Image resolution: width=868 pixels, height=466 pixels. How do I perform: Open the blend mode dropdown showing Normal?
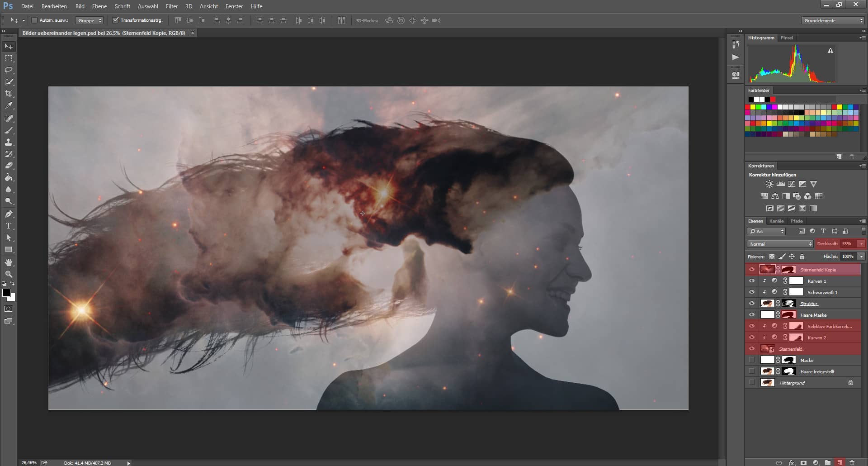click(x=779, y=244)
